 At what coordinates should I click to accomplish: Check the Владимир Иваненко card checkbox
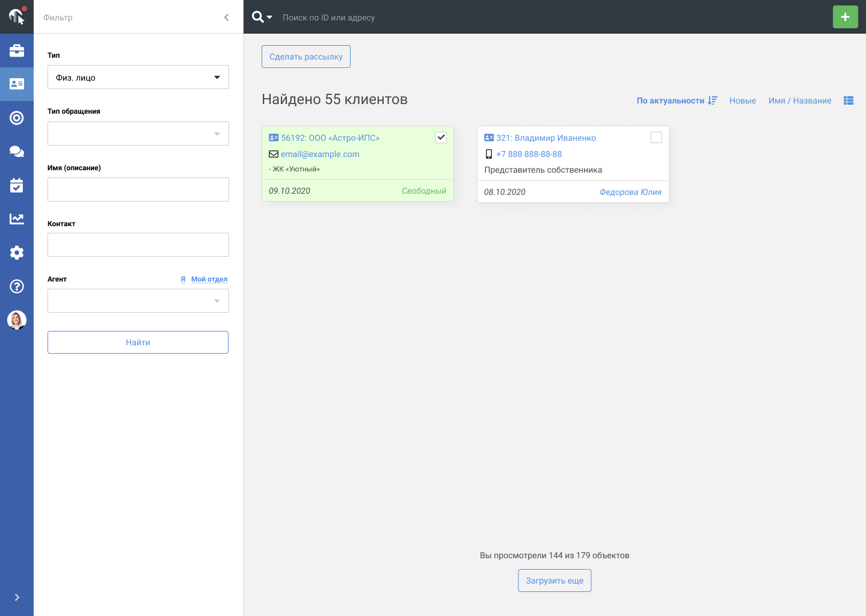coord(656,137)
